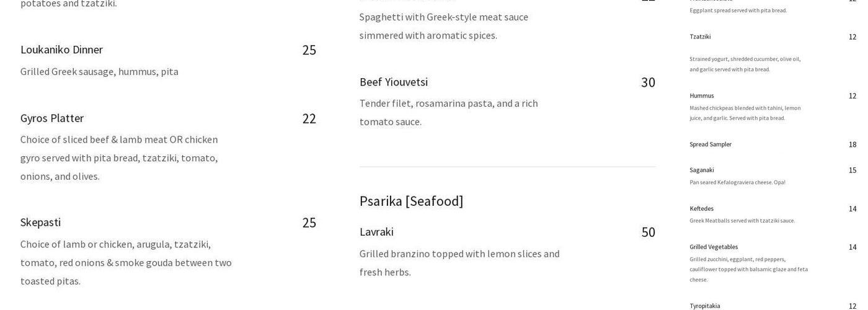The width and height of the screenshot is (868, 310).
Task: Click the price 18 for Spread Sampler
Action: (852, 144)
